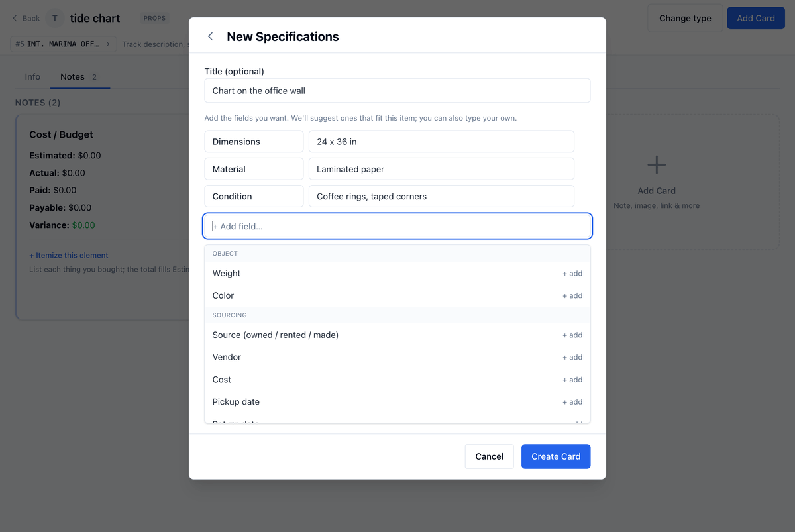Click the Cost / Budget card heading
Image resolution: width=795 pixels, height=532 pixels.
click(61, 134)
